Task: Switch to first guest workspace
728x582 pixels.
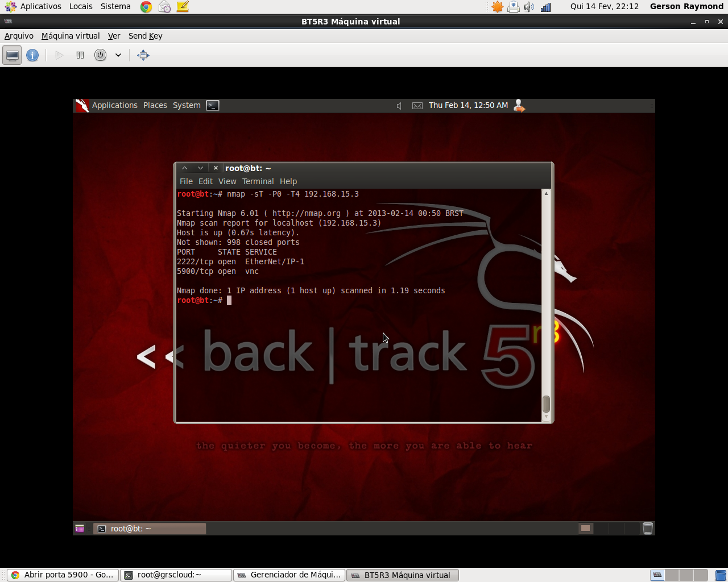Action: (585, 529)
